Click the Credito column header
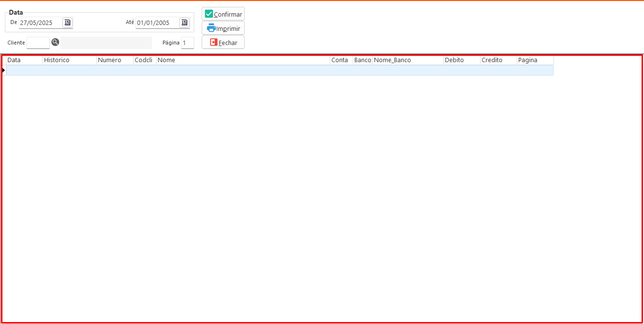 (x=498, y=60)
